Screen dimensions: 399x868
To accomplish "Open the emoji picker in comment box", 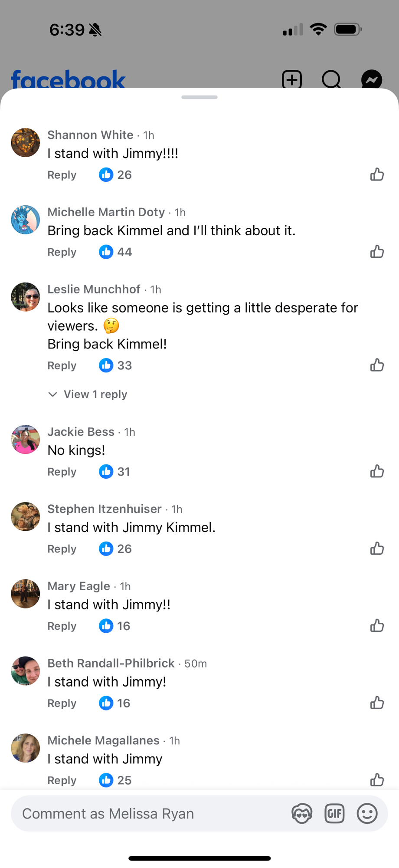I will tap(367, 813).
